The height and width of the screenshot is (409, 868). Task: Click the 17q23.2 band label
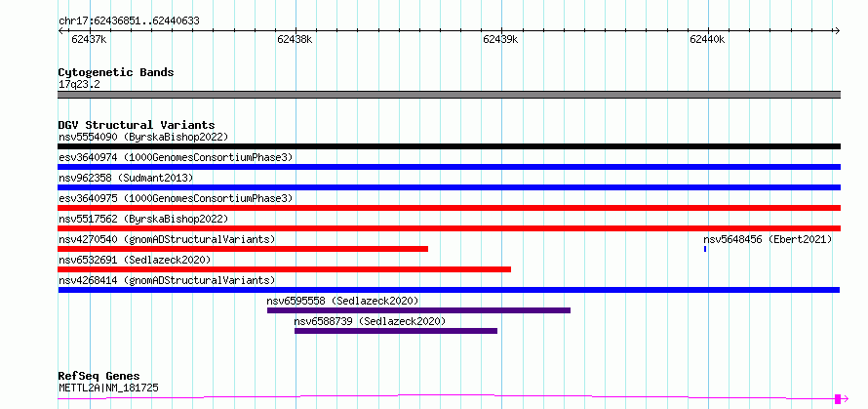coord(79,85)
